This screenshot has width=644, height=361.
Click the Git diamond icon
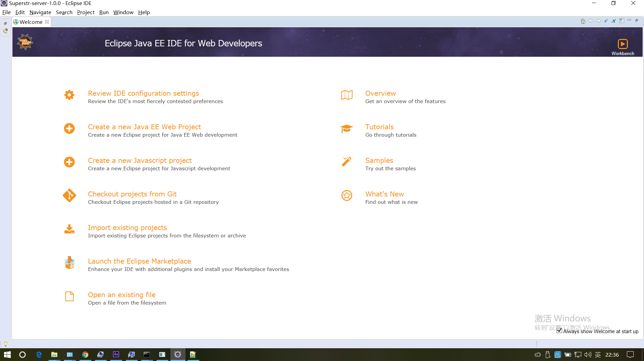[69, 195]
